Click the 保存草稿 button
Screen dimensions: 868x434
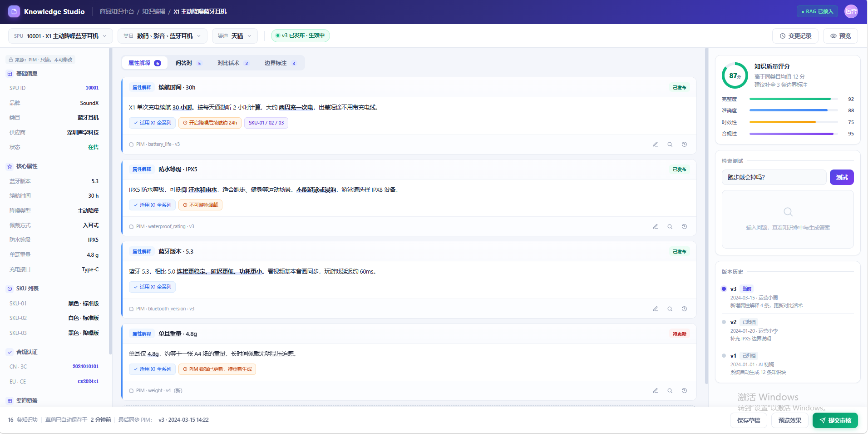click(x=749, y=420)
